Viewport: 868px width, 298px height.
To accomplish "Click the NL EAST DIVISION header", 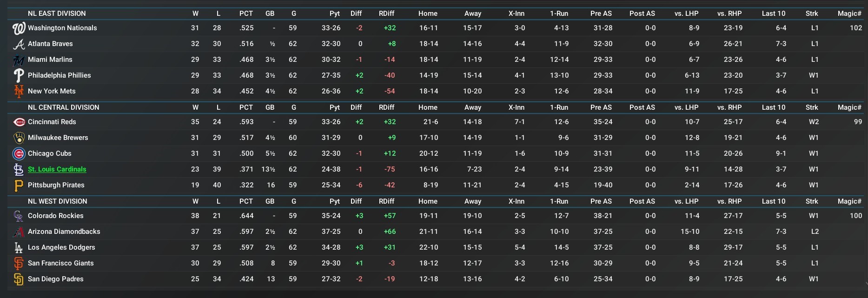I will (57, 13).
